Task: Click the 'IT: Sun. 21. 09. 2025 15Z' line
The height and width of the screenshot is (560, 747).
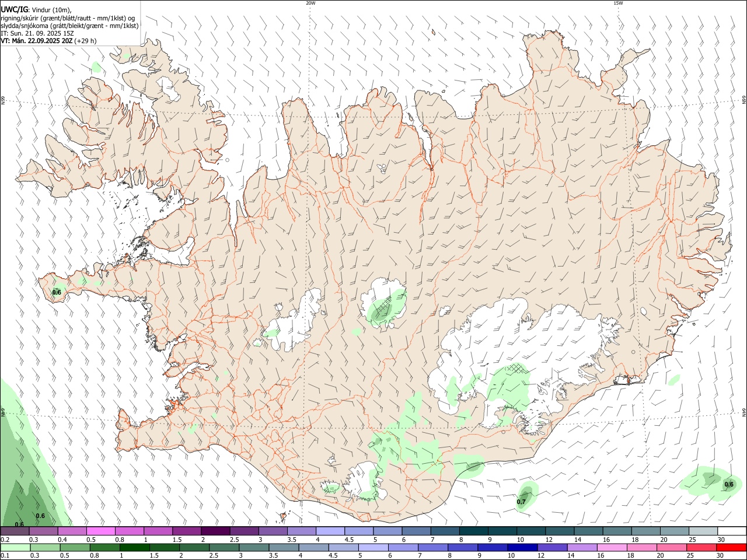Action: [36, 33]
